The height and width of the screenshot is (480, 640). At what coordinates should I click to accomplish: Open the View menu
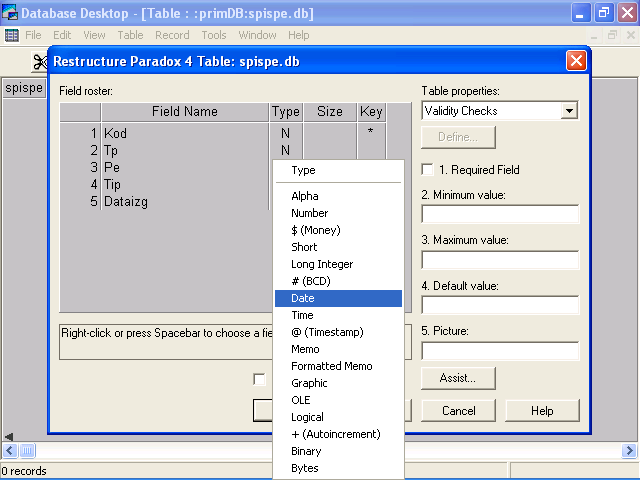tap(94, 35)
